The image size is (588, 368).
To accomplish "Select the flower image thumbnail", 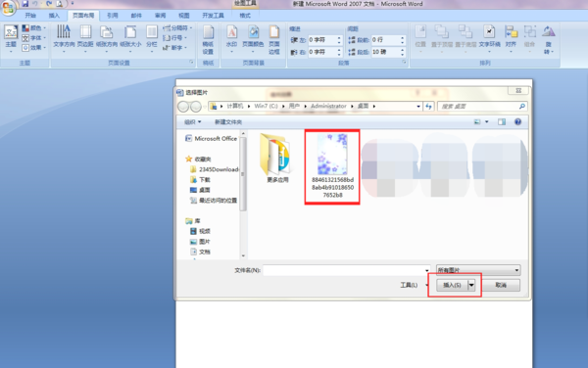I will coord(332,155).
